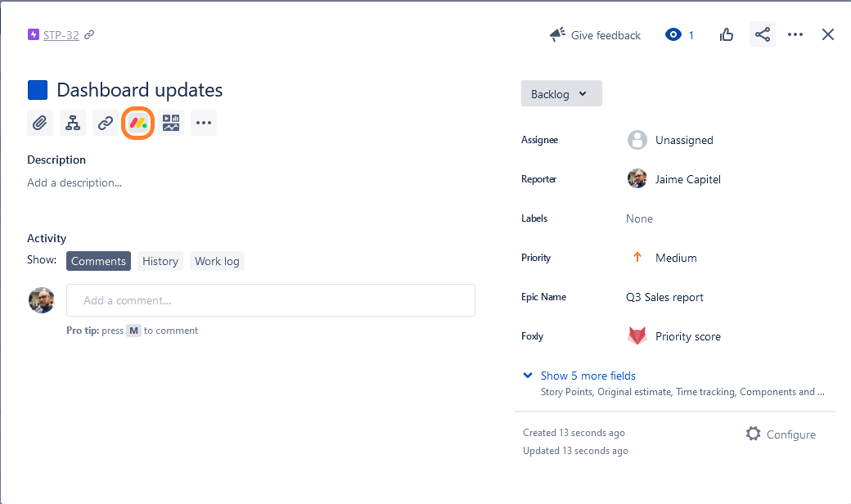Click Add a description field

coord(74,182)
